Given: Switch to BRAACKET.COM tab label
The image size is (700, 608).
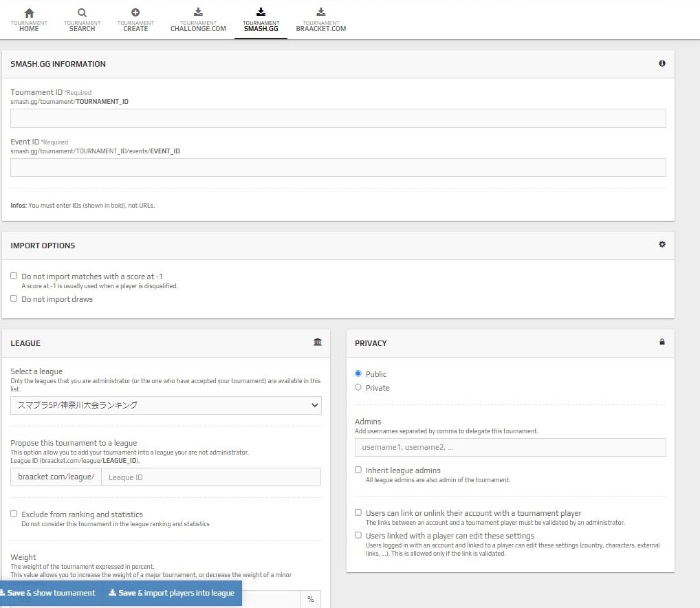Looking at the screenshot, I should [320, 26].
